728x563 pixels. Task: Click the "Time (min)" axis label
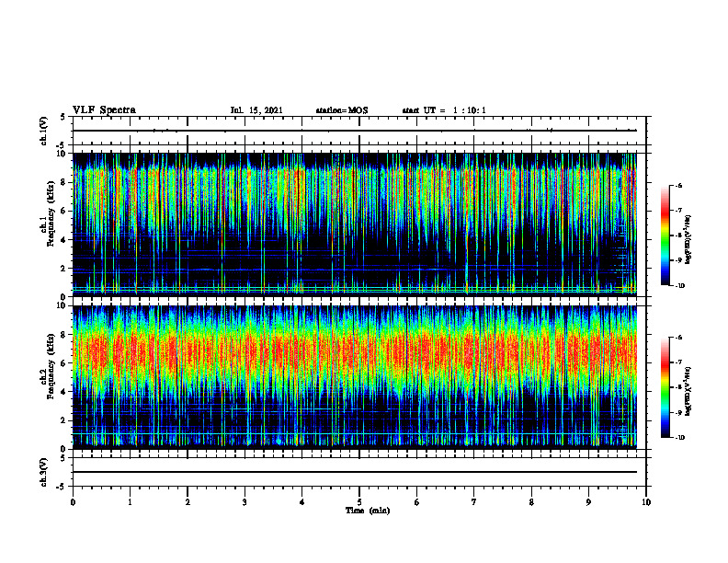click(368, 511)
